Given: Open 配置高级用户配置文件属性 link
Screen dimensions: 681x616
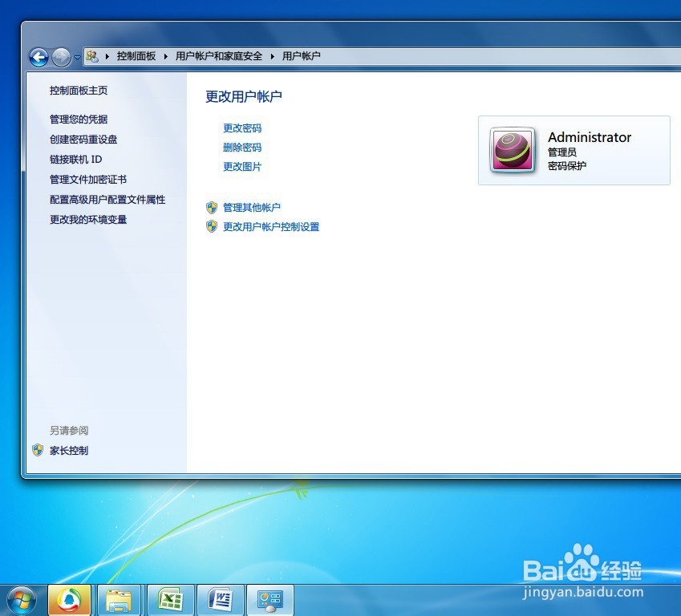Looking at the screenshot, I should click(x=107, y=200).
